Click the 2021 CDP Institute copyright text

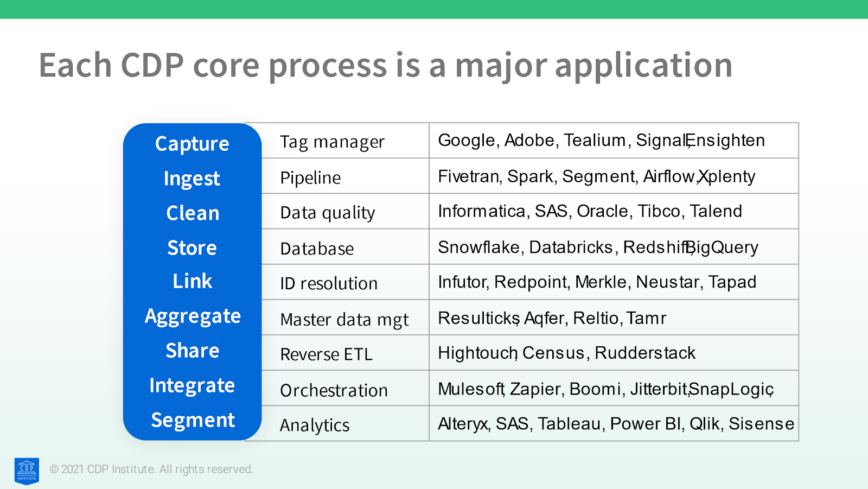151,469
